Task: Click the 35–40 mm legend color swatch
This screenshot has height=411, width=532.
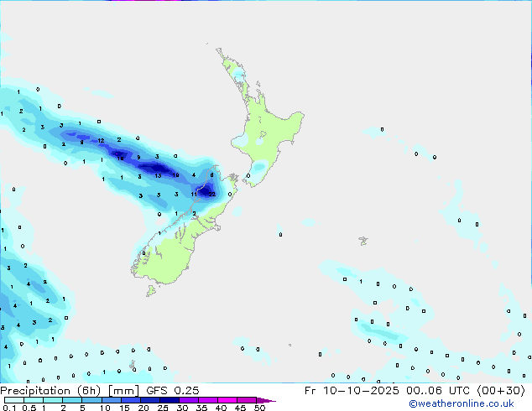Action: coord(207,400)
